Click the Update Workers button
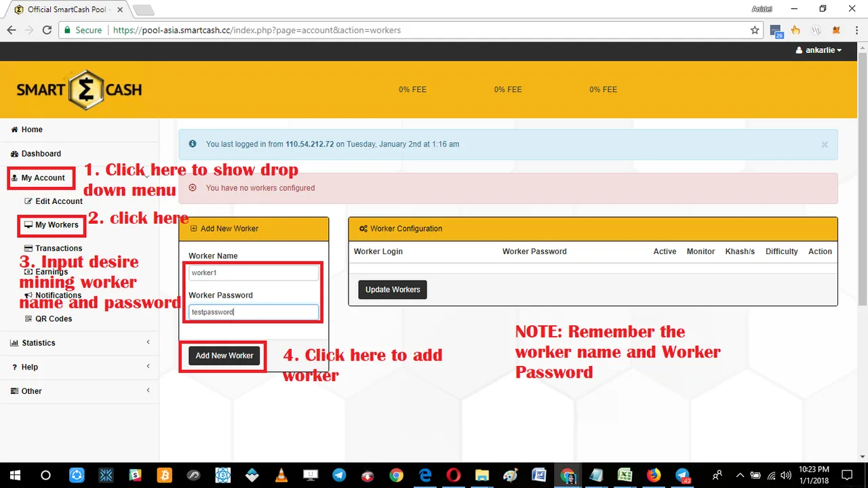Image resolution: width=868 pixels, height=488 pixels. [393, 289]
